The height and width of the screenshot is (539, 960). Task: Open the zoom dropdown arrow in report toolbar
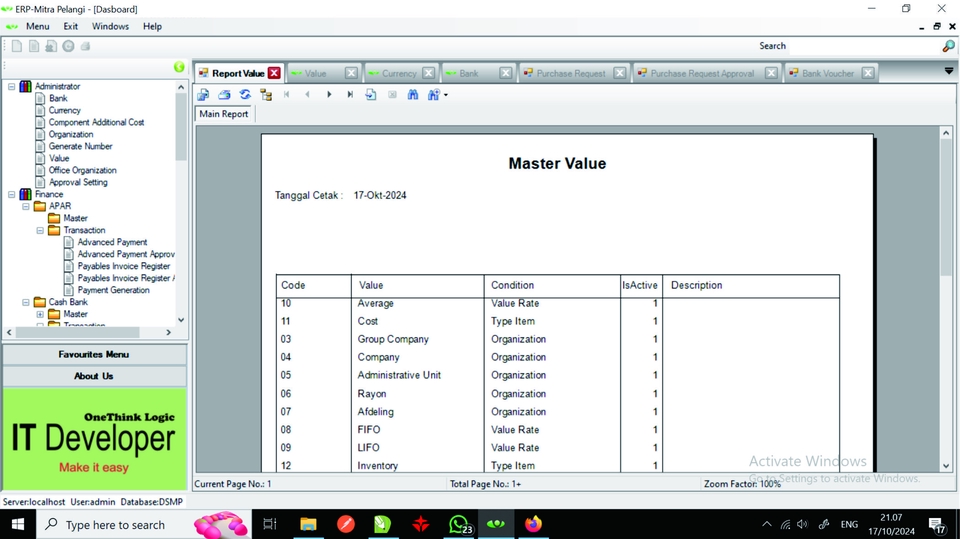click(446, 95)
